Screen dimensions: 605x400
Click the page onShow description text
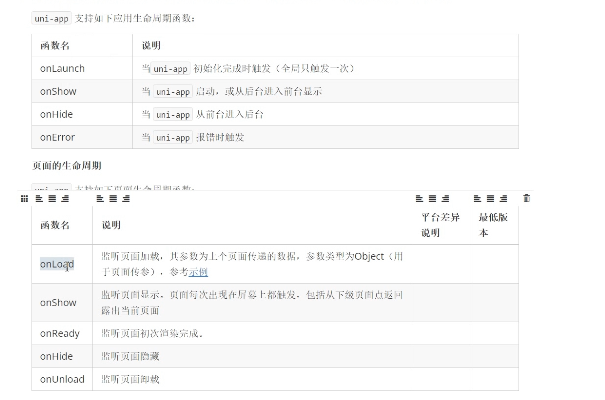pos(252,303)
